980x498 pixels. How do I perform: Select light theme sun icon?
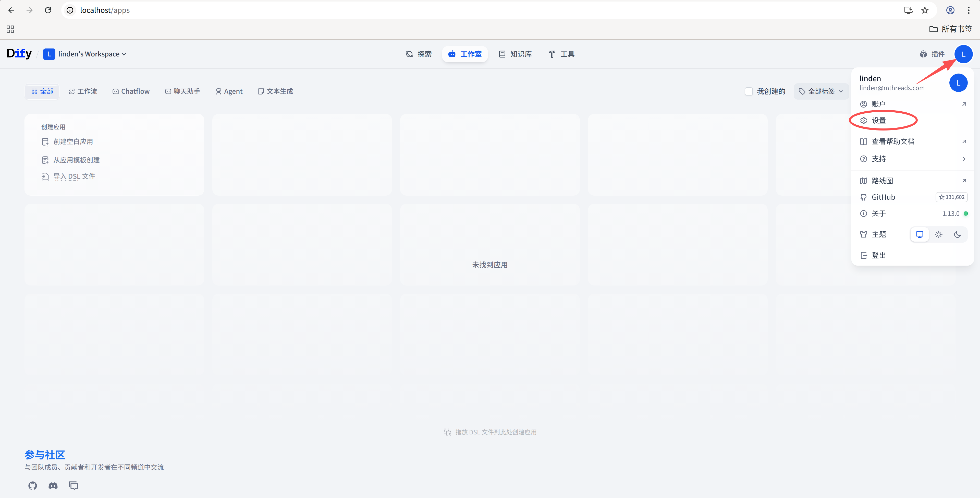939,234
